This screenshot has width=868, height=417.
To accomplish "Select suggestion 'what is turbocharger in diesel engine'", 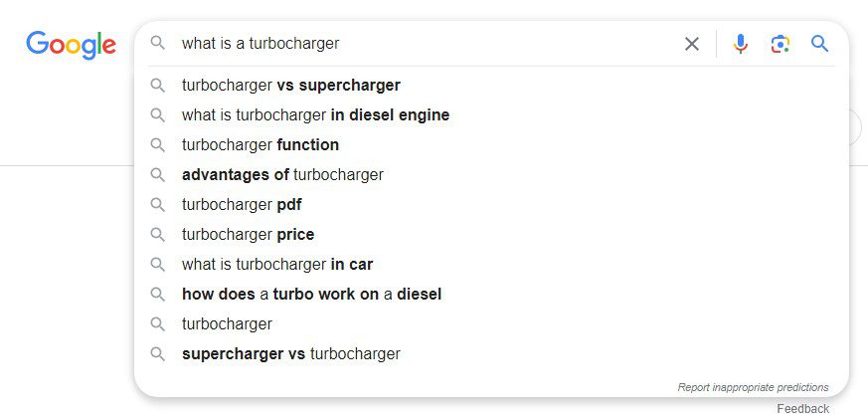I will pos(491,115).
